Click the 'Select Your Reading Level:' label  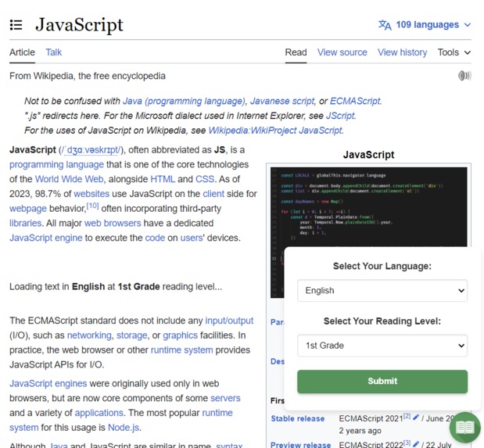point(382,321)
